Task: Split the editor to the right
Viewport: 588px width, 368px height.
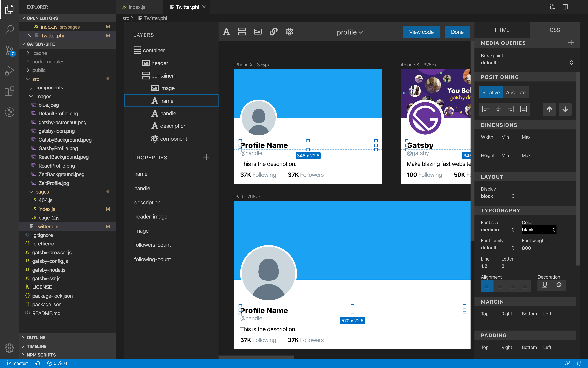Action: [x=565, y=7]
